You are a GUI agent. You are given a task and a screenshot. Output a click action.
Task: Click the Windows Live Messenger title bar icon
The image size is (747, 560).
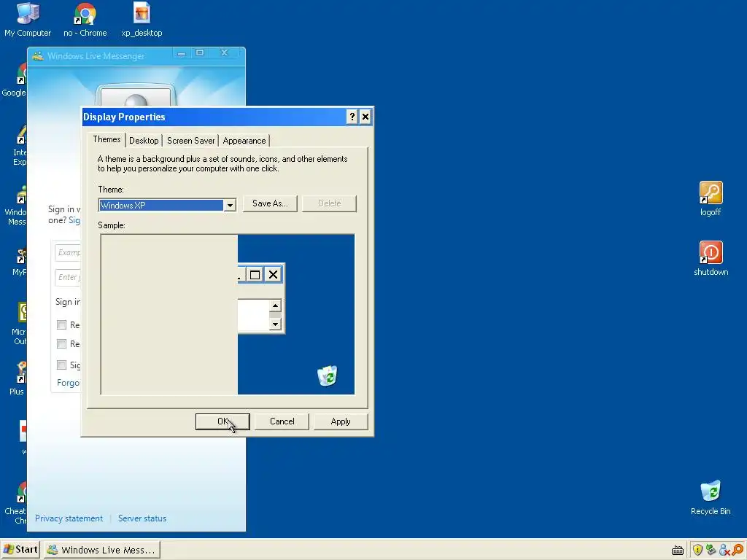38,55
